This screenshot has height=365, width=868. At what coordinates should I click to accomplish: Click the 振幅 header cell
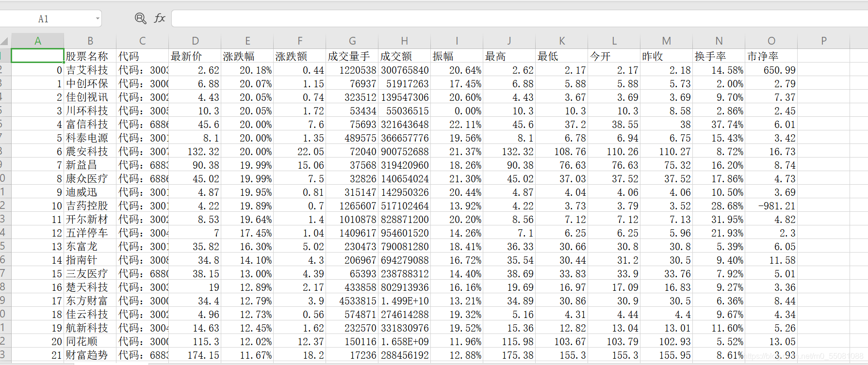pyautogui.click(x=457, y=56)
